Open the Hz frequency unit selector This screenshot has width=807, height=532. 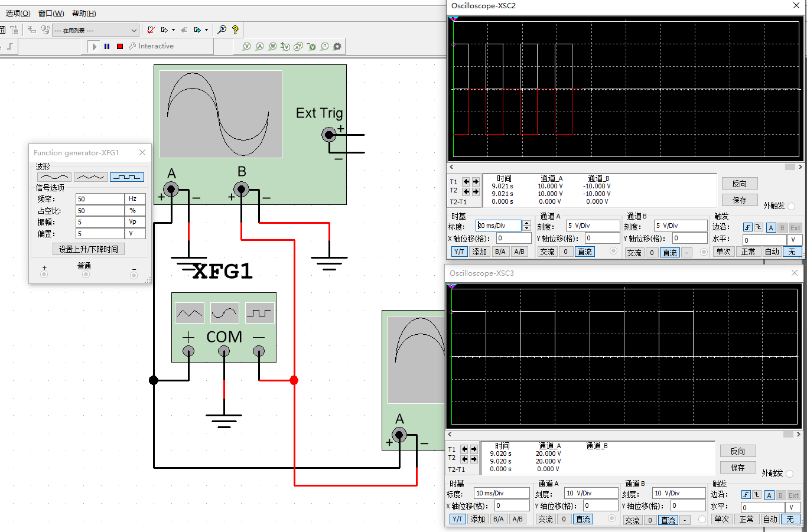pyautogui.click(x=135, y=199)
